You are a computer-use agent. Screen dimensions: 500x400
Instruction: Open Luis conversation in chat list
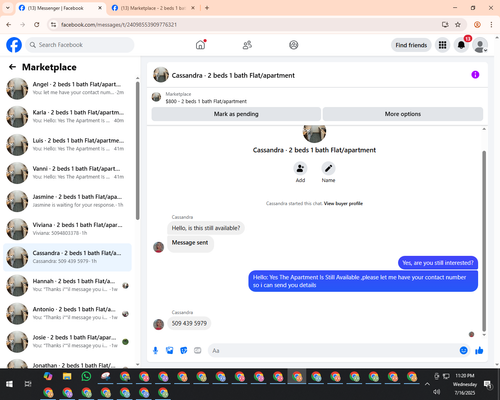[68, 145]
